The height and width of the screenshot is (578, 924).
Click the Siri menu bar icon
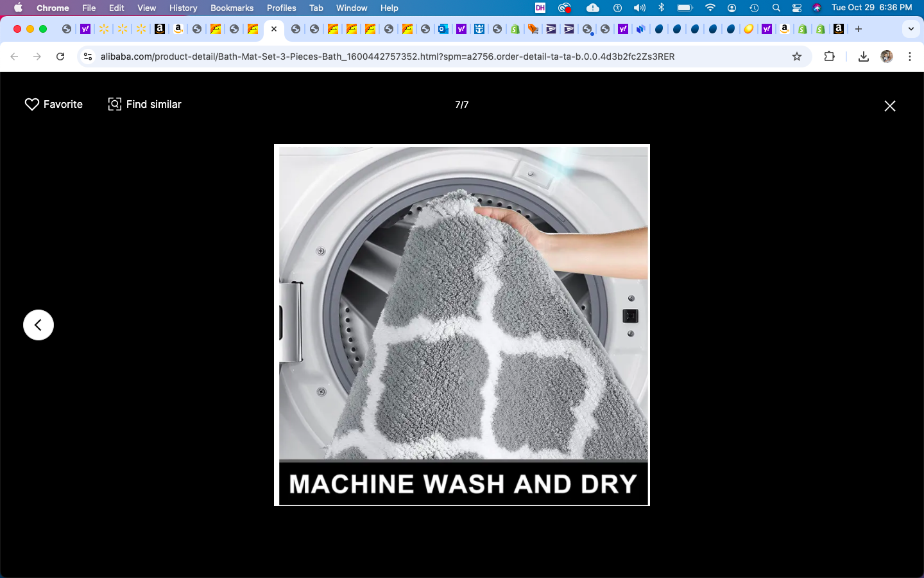coord(817,8)
